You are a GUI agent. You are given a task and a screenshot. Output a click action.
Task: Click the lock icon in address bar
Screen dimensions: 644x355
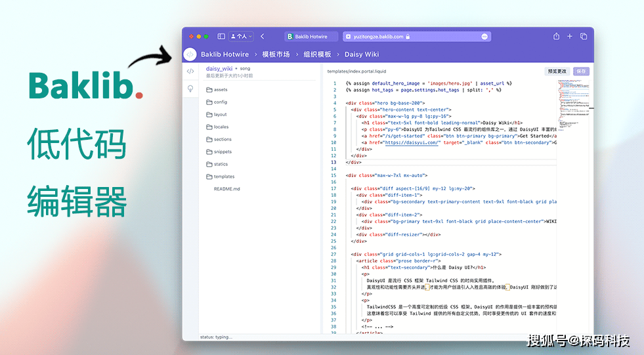tap(408, 37)
